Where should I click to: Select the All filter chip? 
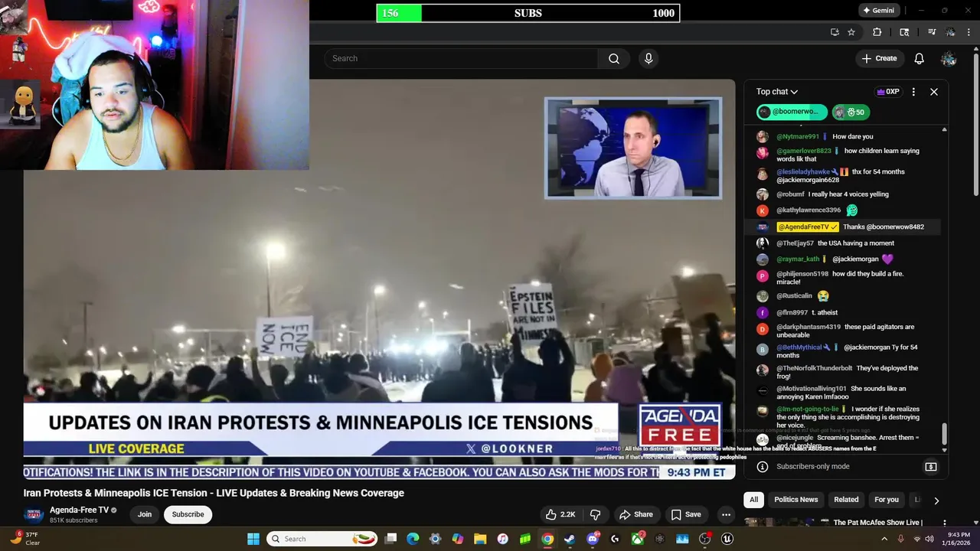753,500
